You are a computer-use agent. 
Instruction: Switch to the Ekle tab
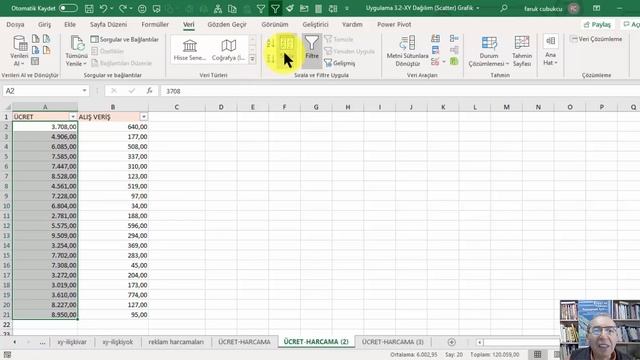point(70,24)
